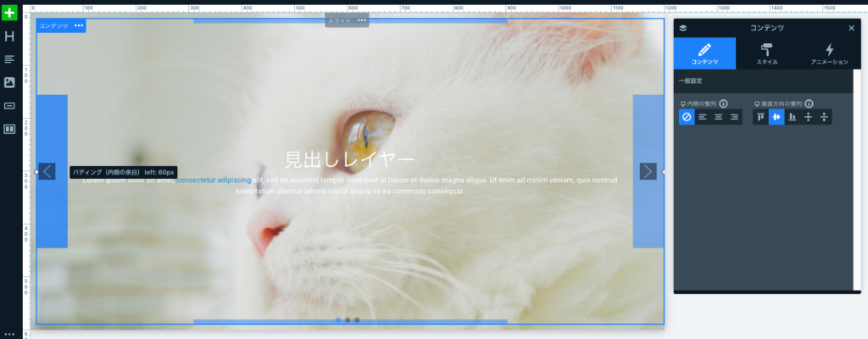Screen dimensions: 868x339
Task: Set inner alignment to left
Action: coord(703,117)
